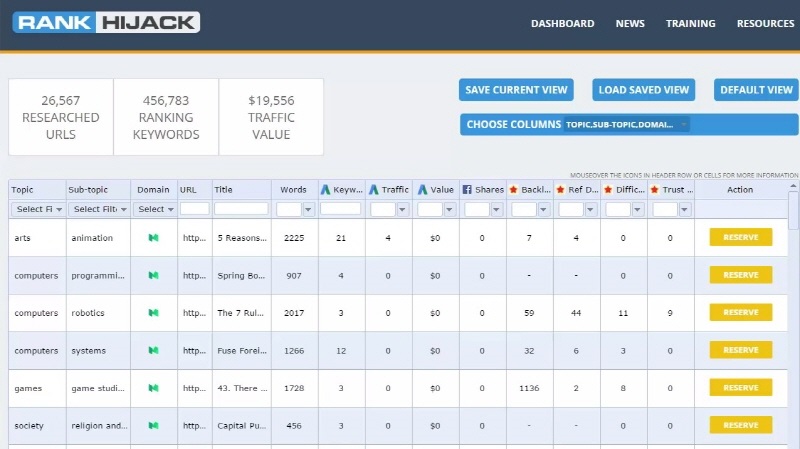Reserve the computers programming row
Image resolution: width=800 pixels, height=449 pixels.
(740, 275)
